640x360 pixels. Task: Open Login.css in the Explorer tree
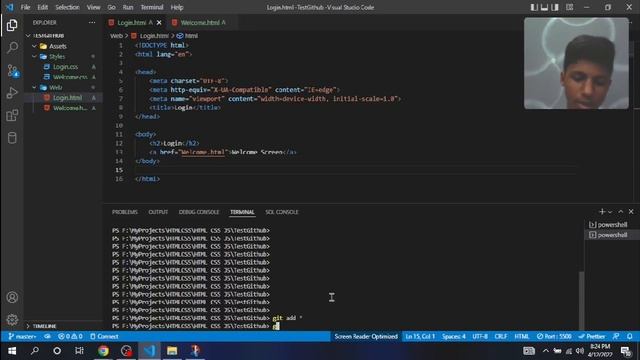[65, 67]
